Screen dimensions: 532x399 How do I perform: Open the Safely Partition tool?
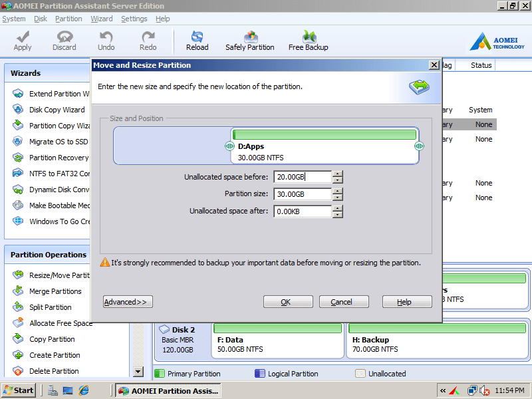250,41
